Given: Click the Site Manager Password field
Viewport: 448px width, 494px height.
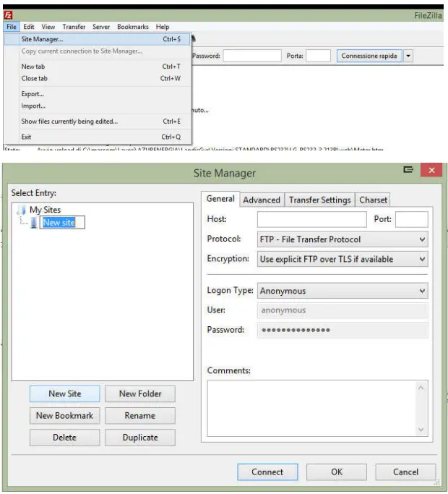Looking at the screenshot, I should (343, 330).
